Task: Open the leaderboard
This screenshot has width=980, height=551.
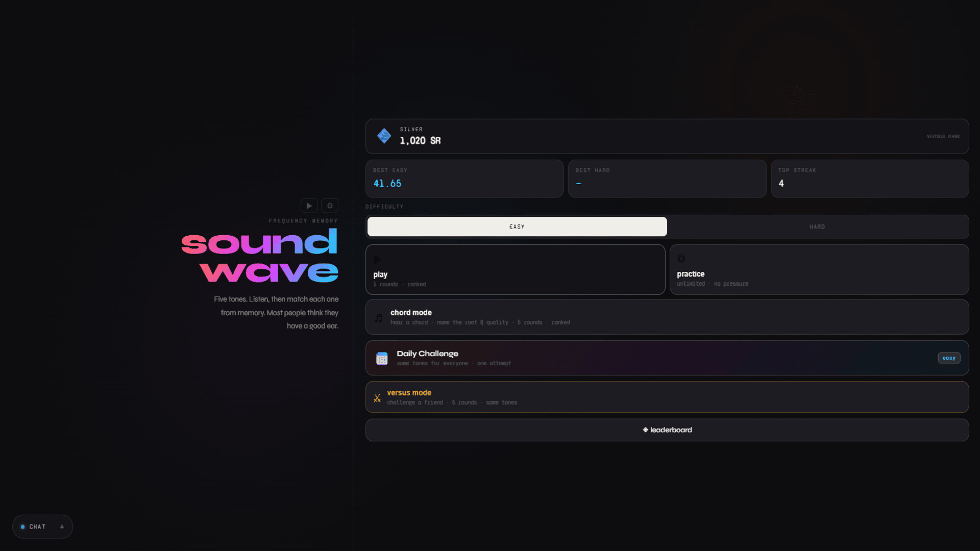Action: pos(667,430)
